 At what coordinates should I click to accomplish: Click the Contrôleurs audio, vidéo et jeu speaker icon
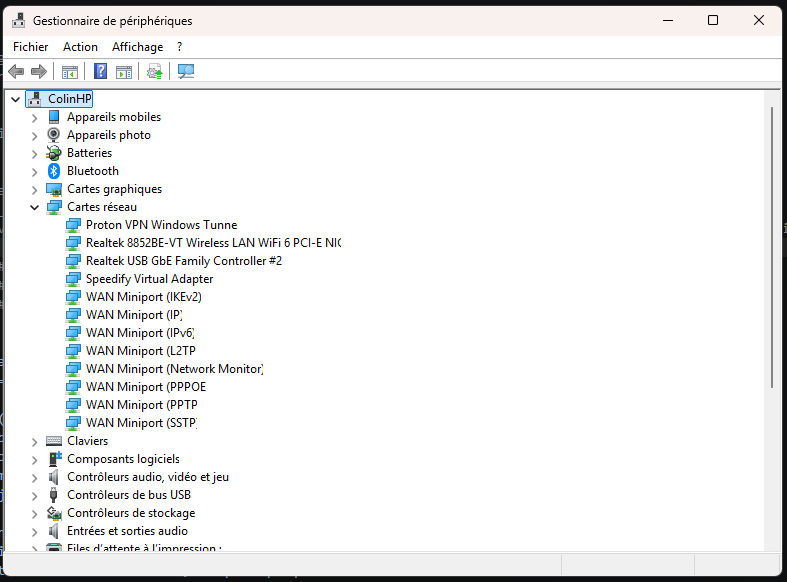pyautogui.click(x=54, y=477)
